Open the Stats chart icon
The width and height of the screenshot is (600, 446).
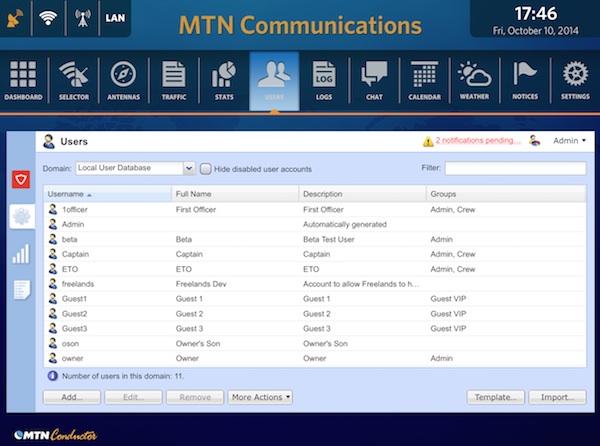click(x=224, y=80)
